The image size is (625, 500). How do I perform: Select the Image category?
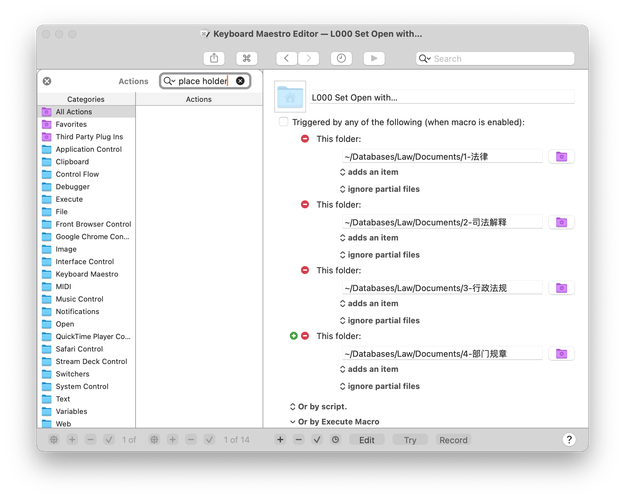86,249
